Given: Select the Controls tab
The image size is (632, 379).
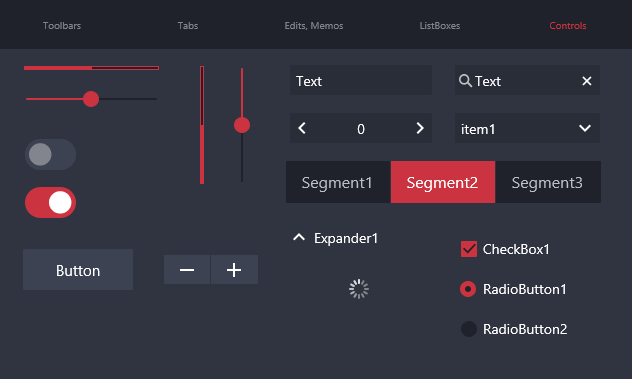Looking at the screenshot, I should [568, 25].
